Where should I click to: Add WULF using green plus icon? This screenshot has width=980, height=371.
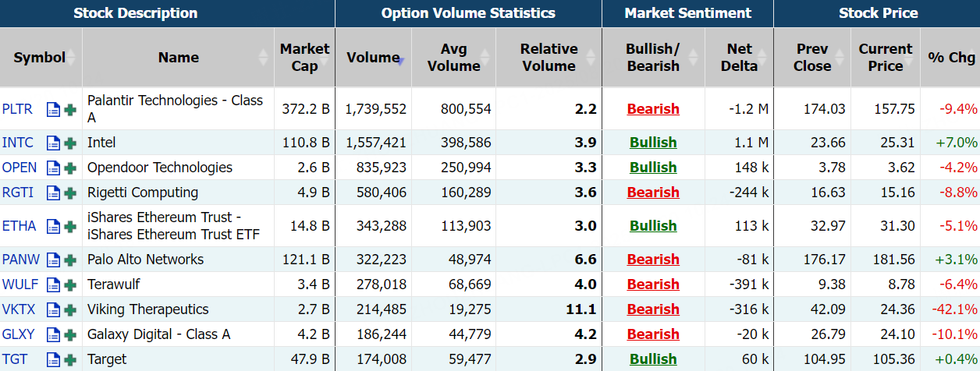point(70,285)
